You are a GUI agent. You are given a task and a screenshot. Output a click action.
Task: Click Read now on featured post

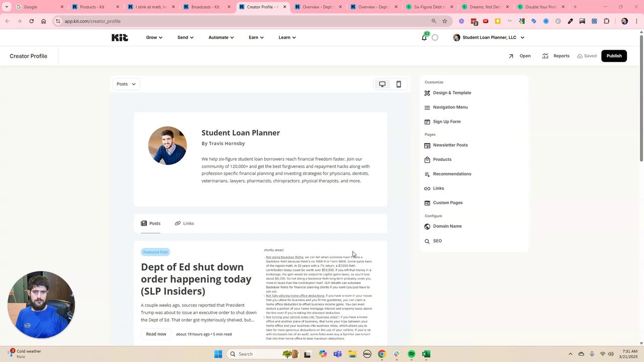(156, 334)
